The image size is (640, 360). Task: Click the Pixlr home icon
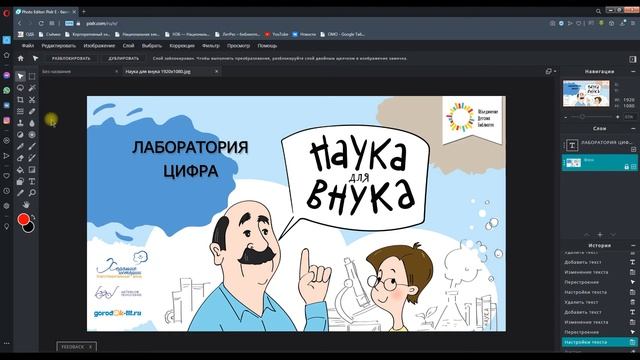tap(20, 58)
